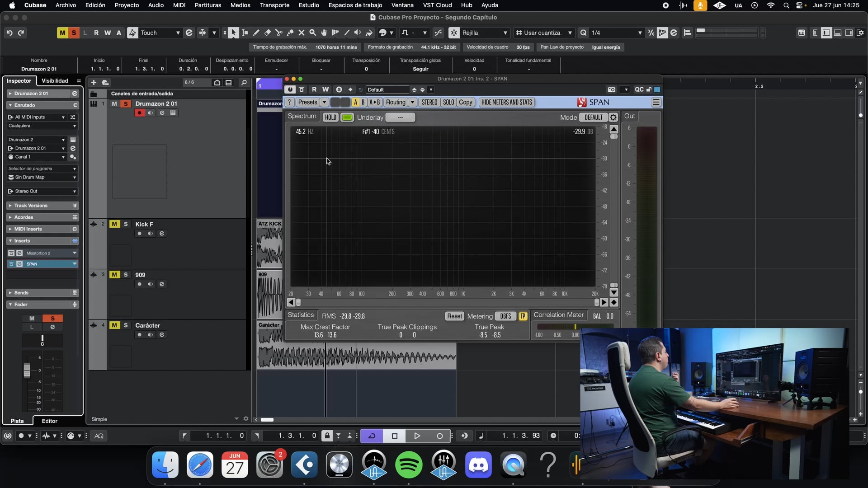Image resolution: width=868 pixels, height=488 pixels.
Task: Select the Glue tool
Action: pyautogui.click(x=290, y=33)
